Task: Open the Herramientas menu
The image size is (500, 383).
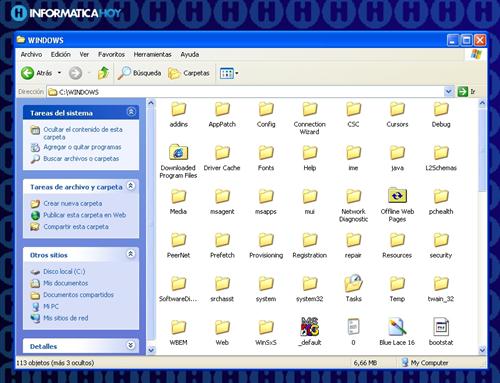Action: pyautogui.click(x=152, y=54)
